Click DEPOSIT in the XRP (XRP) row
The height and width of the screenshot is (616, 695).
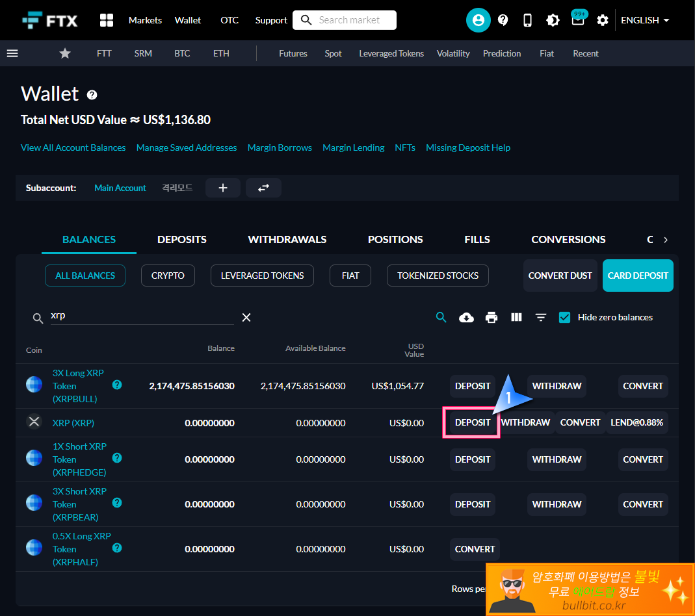473,422
